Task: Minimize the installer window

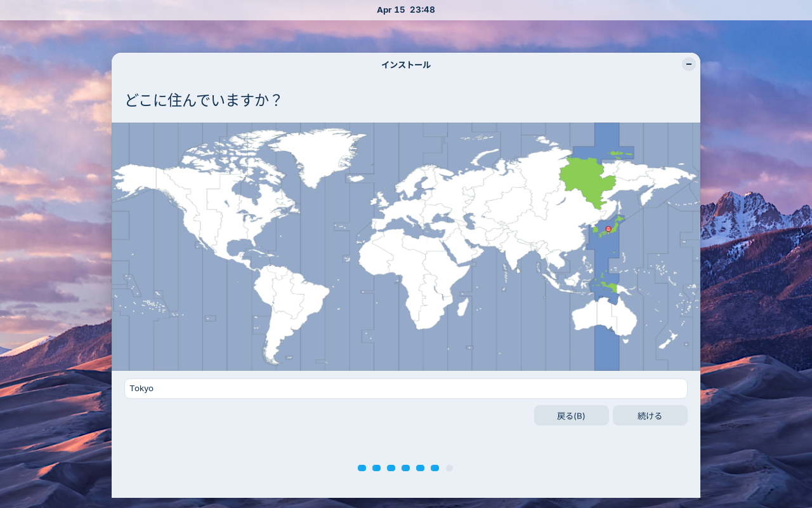Action: pos(689,64)
